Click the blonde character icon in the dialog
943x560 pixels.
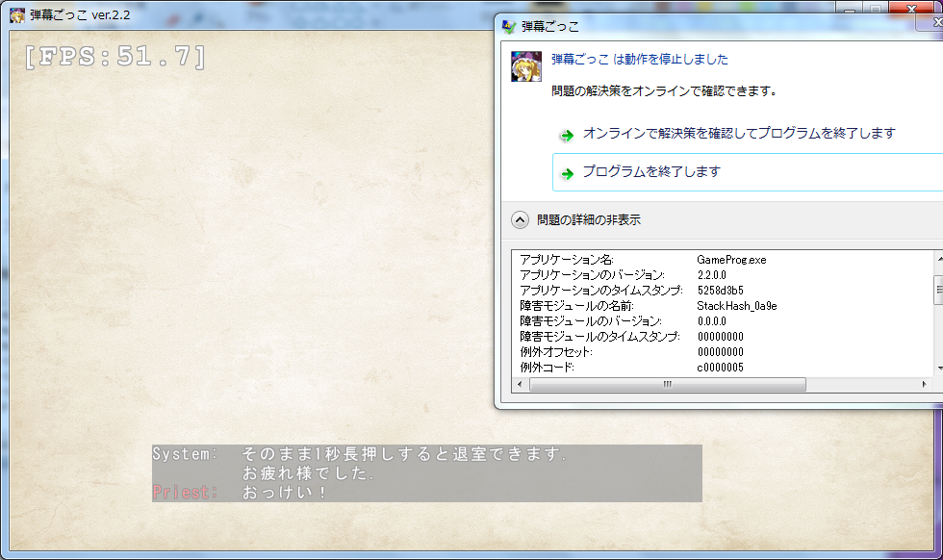tap(525, 66)
